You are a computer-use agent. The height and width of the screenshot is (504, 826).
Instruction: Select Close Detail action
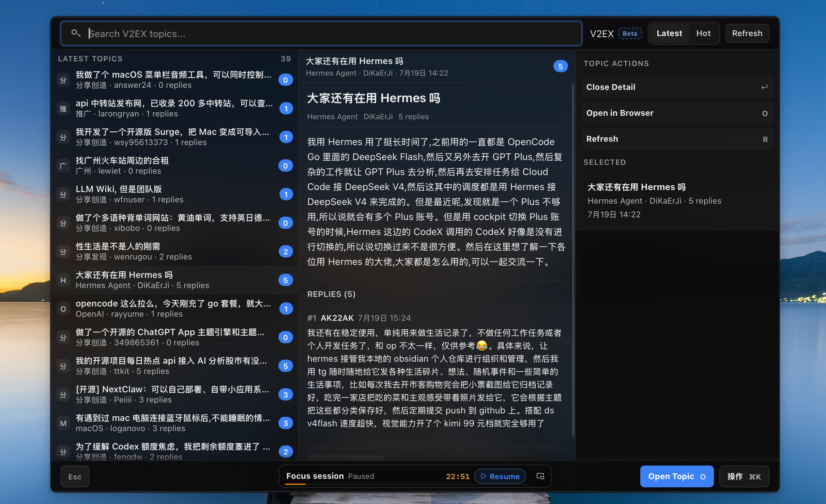[x=677, y=87]
